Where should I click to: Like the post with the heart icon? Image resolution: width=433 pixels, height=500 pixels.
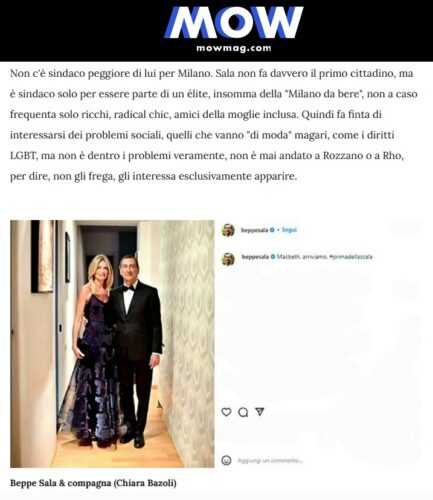226,412
